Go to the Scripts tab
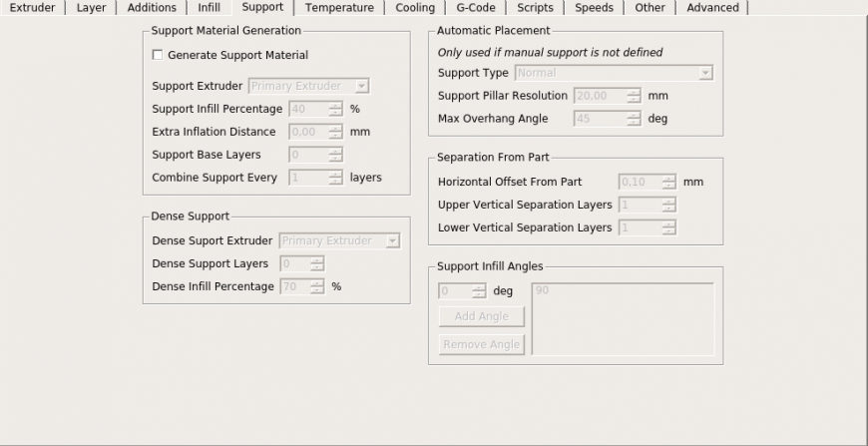This screenshot has height=446, width=868. [536, 8]
